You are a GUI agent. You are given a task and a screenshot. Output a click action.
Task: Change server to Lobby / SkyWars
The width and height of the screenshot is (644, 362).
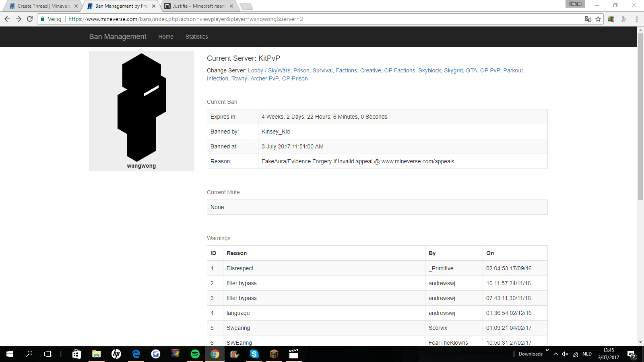[269, 70]
